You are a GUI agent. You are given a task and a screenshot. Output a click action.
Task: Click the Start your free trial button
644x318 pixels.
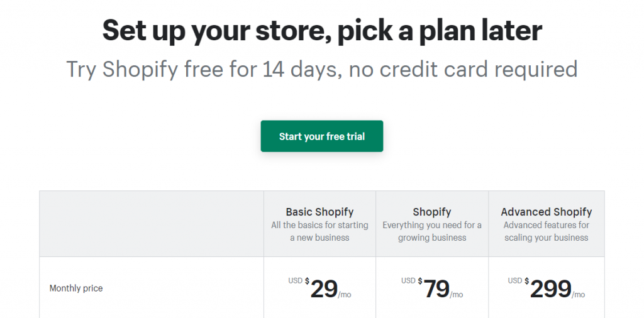(321, 136)
